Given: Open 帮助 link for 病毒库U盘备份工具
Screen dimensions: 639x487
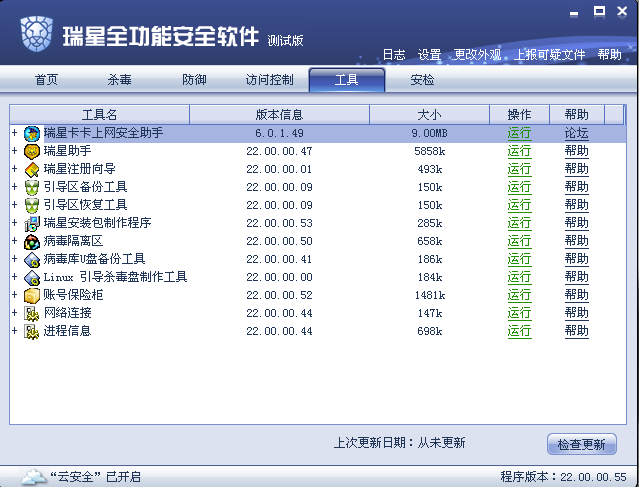Looking at the screenshot, I should [577, 259].
